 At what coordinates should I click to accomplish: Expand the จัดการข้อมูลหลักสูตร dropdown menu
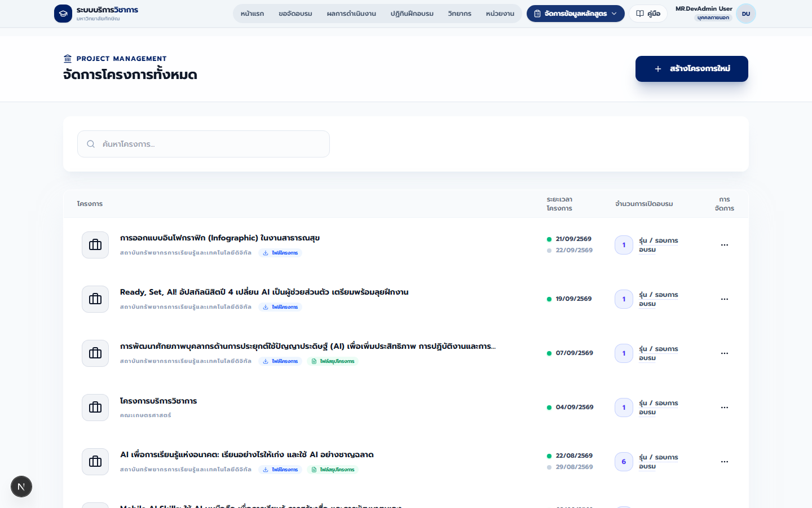[576, 14]
